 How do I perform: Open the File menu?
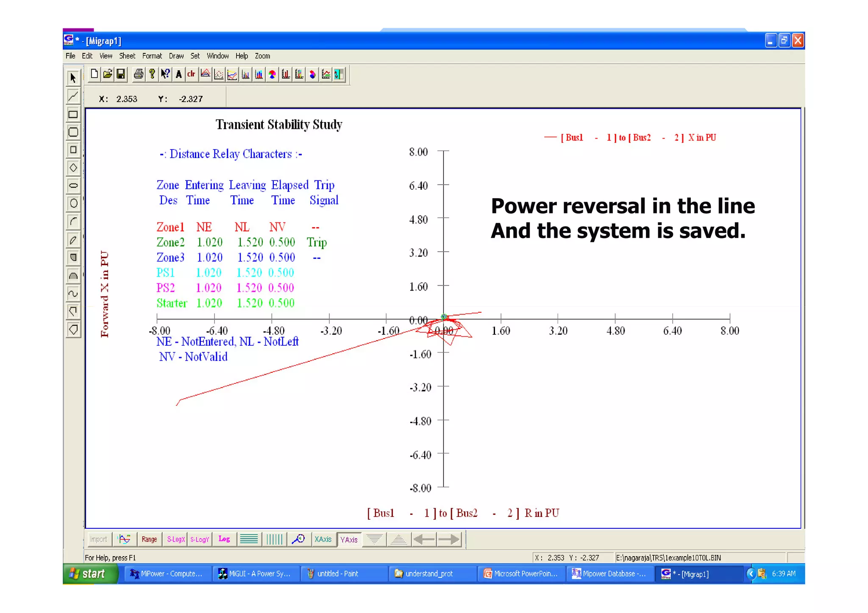click(70, 56)
